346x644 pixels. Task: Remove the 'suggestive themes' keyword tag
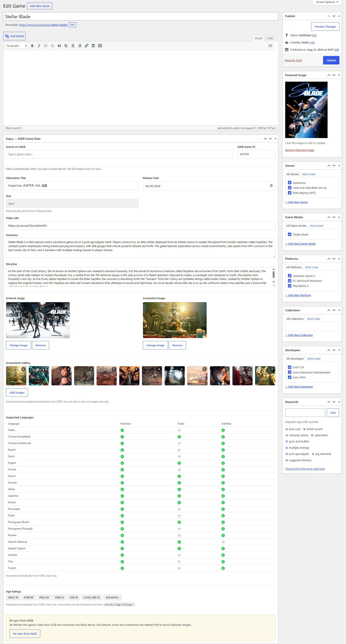[x=286, y=460]
